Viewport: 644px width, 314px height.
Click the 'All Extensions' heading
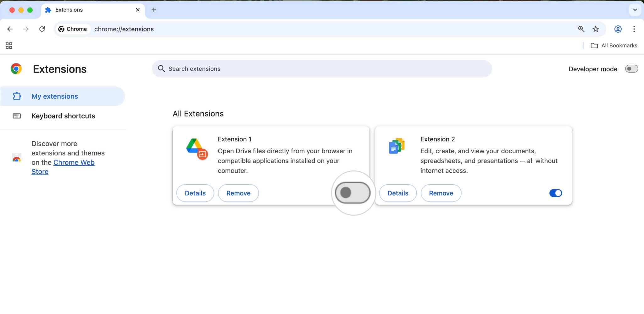point(198,114)
